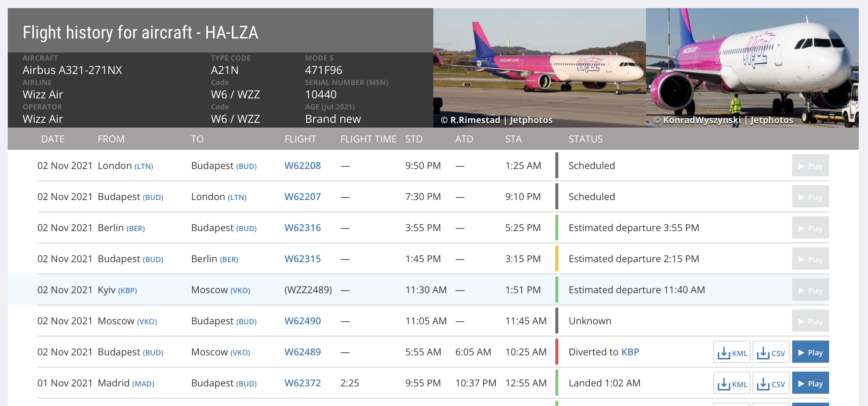Open flight W62207 details

(302, 197)
